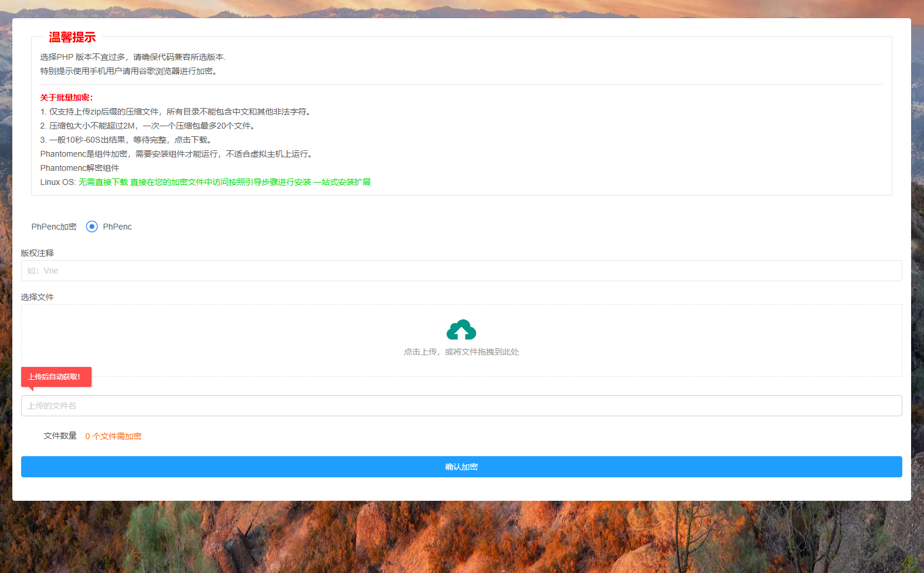Click the 0 个文件需加密 orange text
This screenshot has height=573, width=924.
(113, 436)
